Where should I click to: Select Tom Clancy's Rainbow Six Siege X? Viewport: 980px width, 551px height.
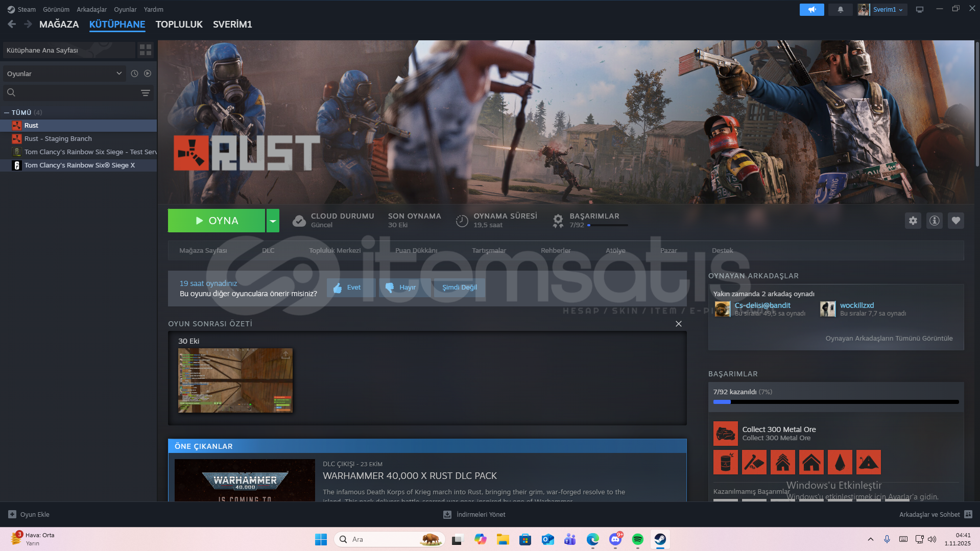[79, 165]
